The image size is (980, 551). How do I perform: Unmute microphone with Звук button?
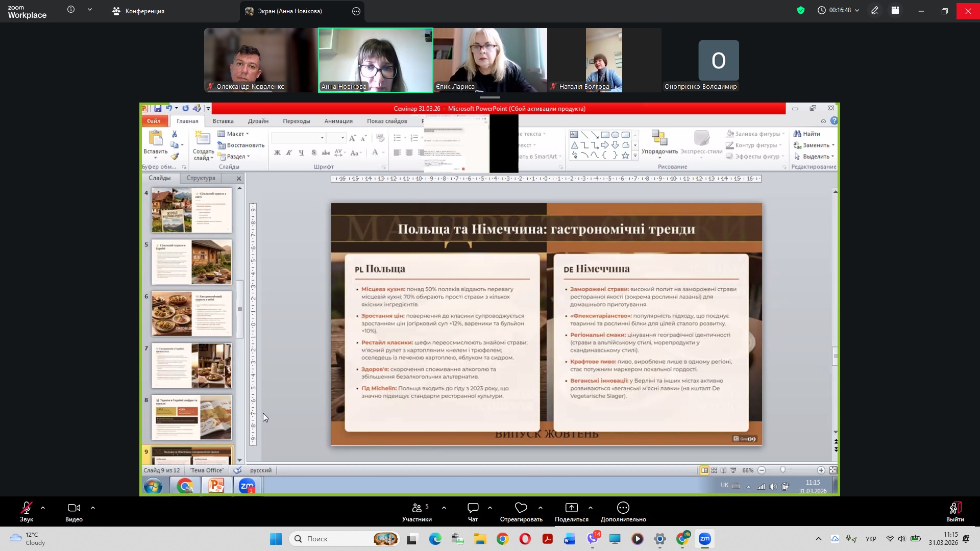click(x=27, y=511)
